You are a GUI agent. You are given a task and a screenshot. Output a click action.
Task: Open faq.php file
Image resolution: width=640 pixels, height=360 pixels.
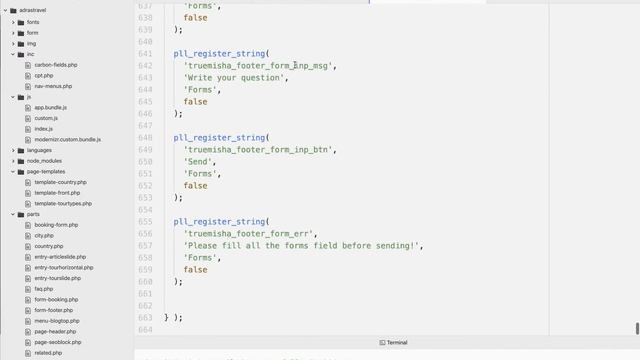coord(44,289)
